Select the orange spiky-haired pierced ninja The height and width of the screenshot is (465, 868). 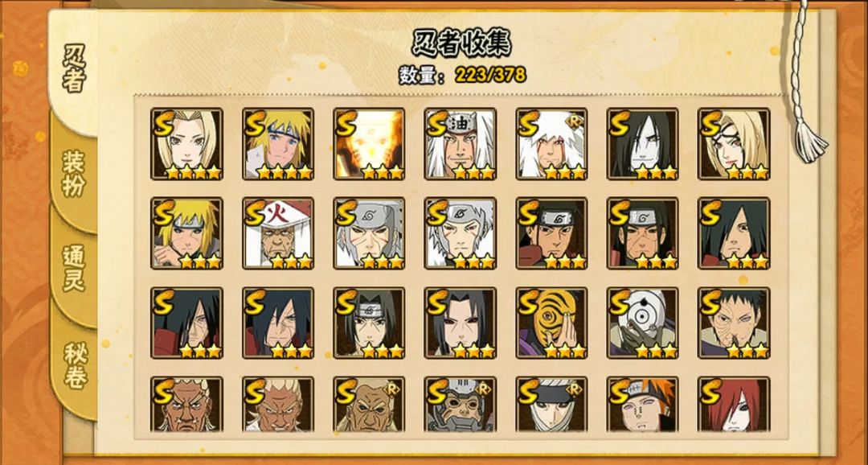pyautogui.click(x=643, y=405)
